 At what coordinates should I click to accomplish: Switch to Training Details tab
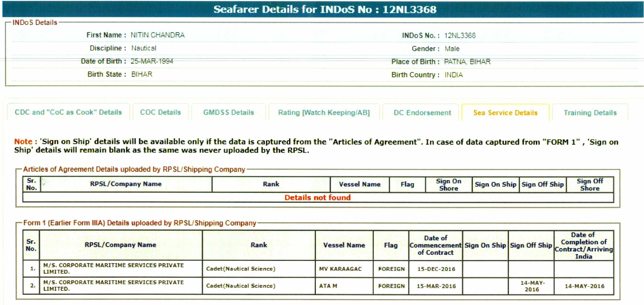[x=590, y=113]
